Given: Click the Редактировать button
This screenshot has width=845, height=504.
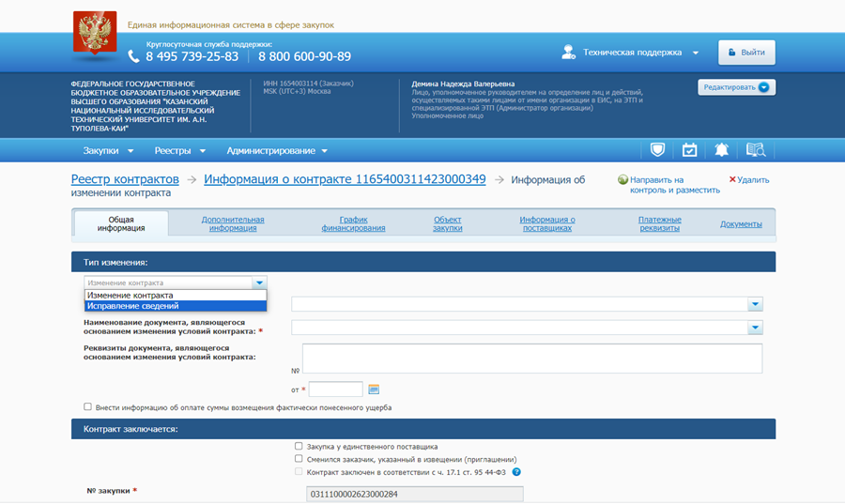Looking at the screenshot, I should (x=736, y=87).
